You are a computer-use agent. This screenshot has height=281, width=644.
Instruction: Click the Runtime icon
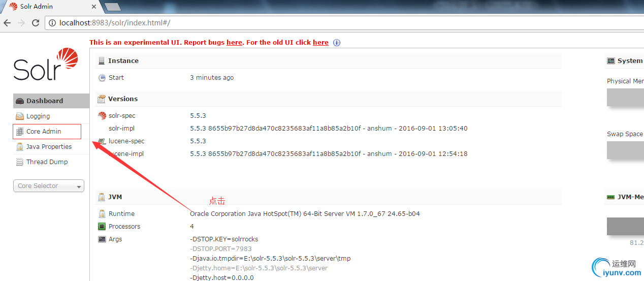[102, 214]
